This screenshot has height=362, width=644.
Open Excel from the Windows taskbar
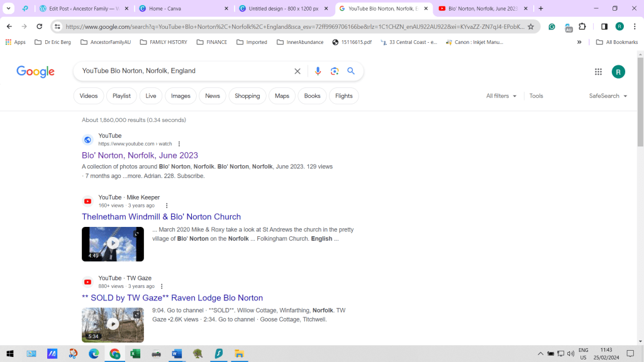pyautogui.click(x=135, y=354)
